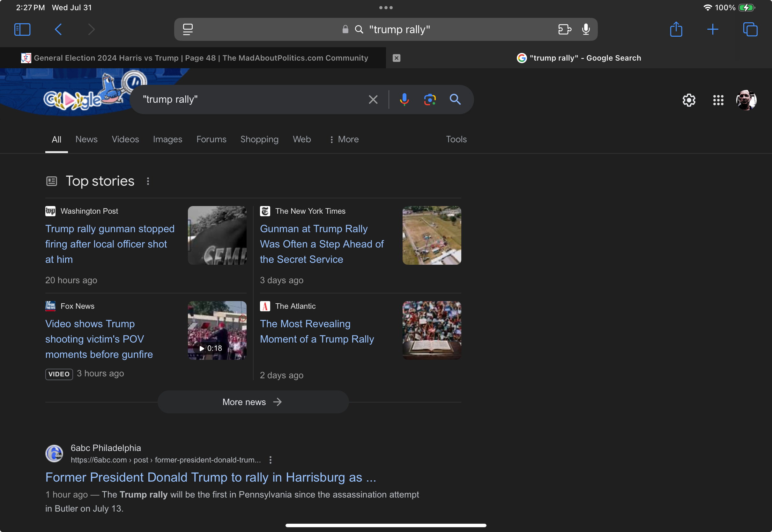
Task: Open the Google apps grid
Action: (x=718, y=100)
